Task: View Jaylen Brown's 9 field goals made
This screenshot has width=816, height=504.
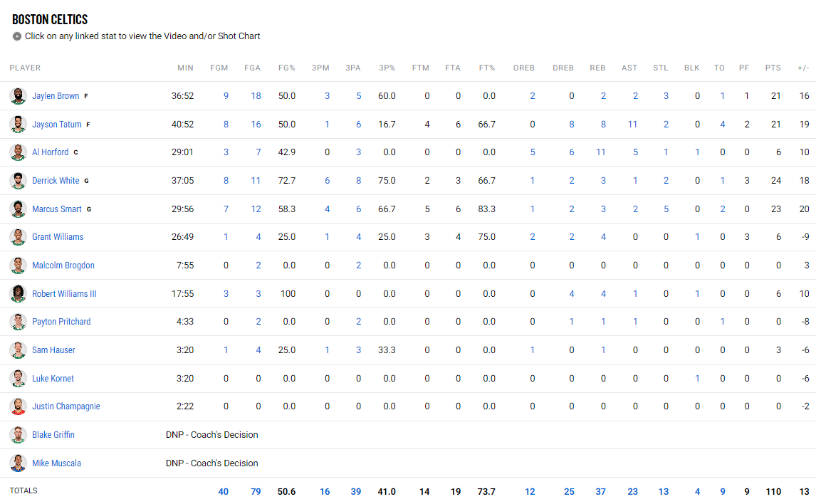Action: pyautogui.click(x=226, y=95)
